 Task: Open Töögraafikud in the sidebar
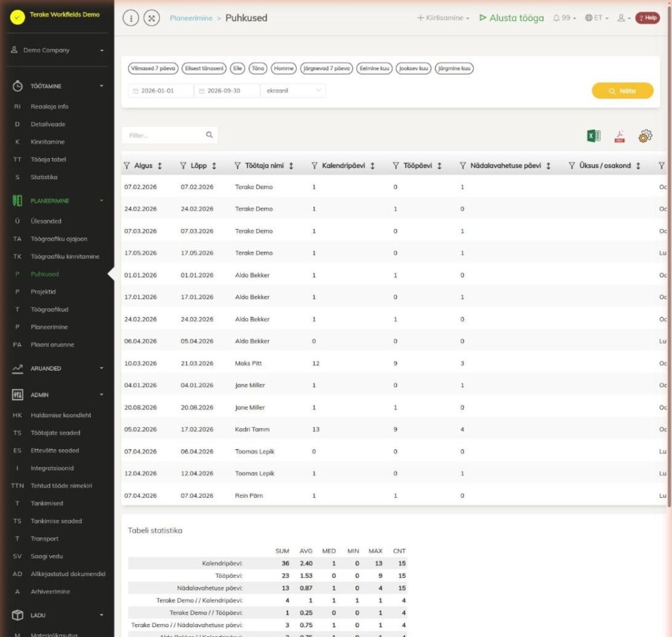pos(49,309)
